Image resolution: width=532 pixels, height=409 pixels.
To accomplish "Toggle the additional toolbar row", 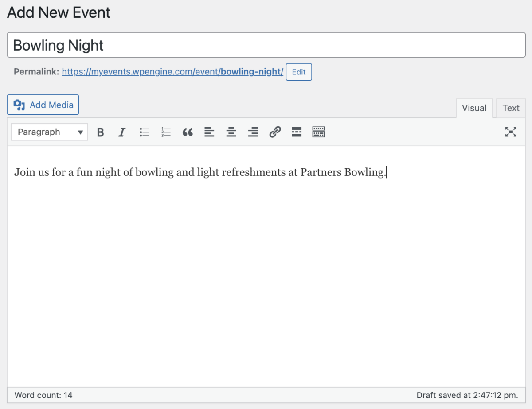I will [x=318, y=132].
